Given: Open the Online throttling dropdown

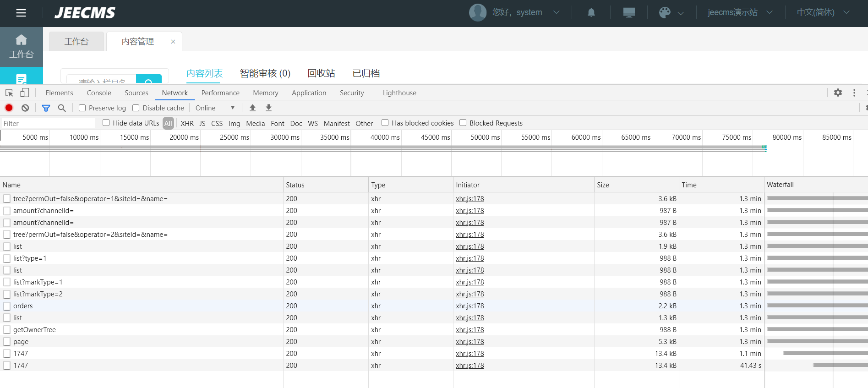Looking at the screenshot, I should click(215, 108).
